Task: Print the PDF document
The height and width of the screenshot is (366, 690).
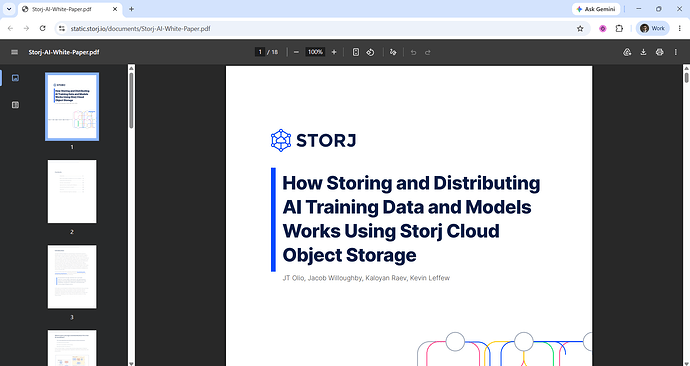Action: (659, 52)
